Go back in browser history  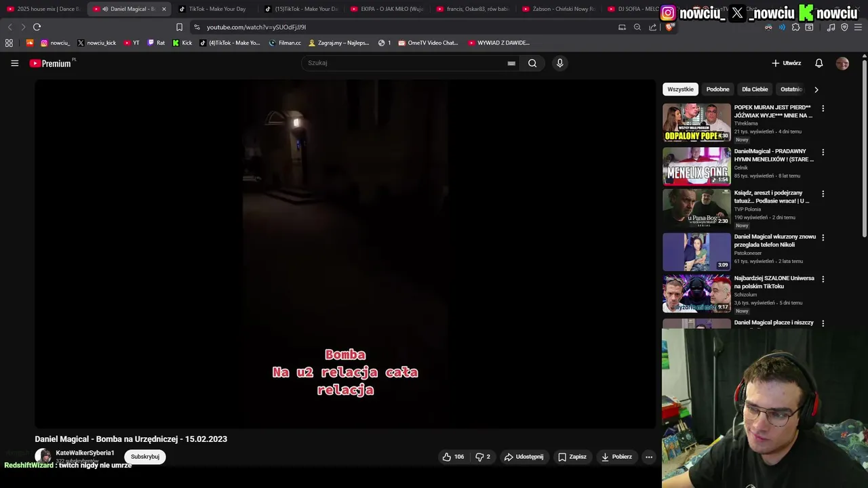click(9, 27)
